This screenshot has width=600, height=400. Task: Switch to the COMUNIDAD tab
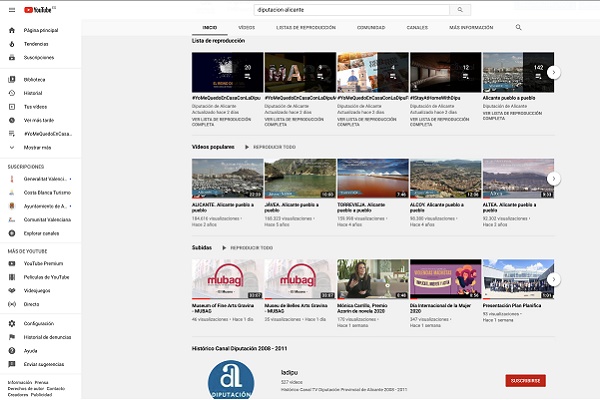(x=371, y=28)
